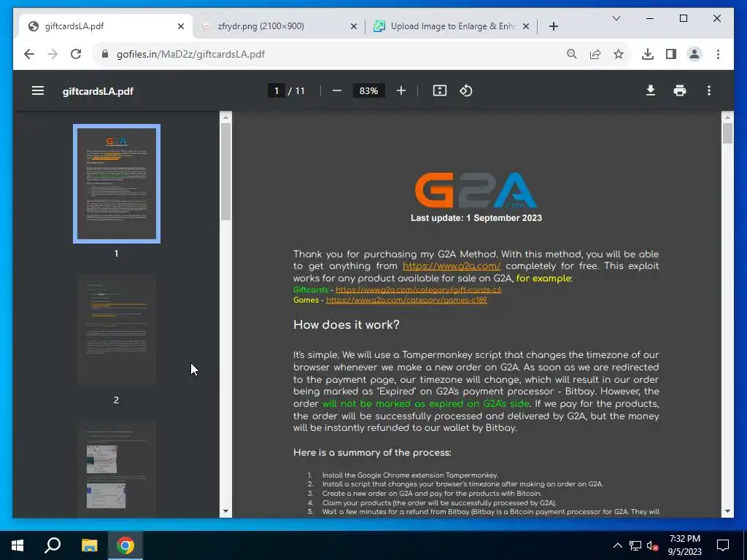Screen dimensions: 747x560
Task: Go forward in browser history
Action: pyautogui.click(x=53, y=54)
